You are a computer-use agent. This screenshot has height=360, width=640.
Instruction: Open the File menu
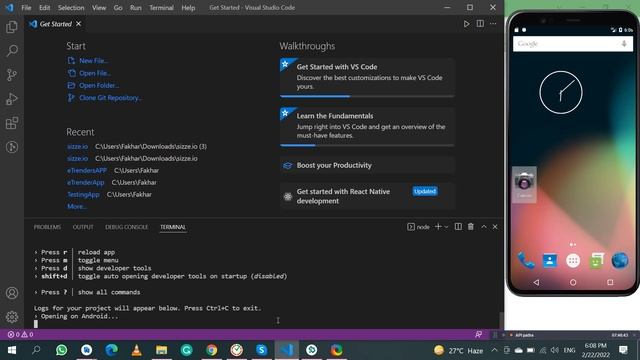coord(26,8)
